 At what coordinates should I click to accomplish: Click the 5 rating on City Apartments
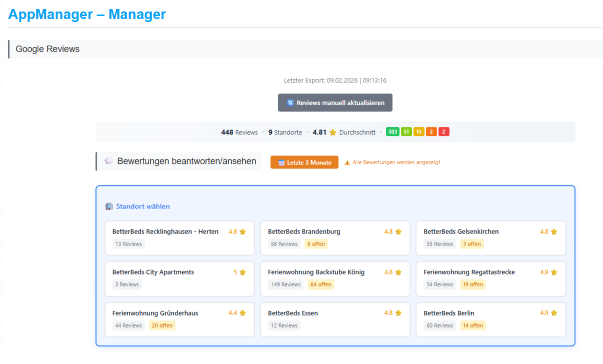click(235, 272)
